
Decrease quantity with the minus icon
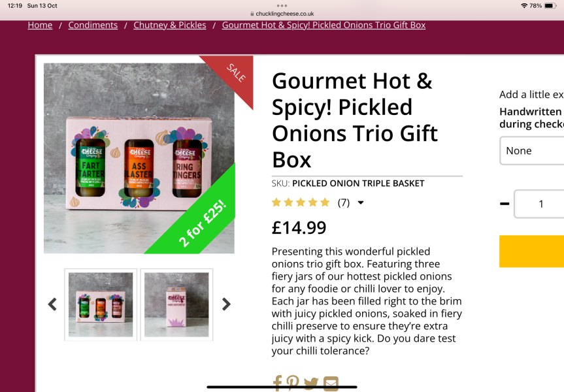click(505, 204)
